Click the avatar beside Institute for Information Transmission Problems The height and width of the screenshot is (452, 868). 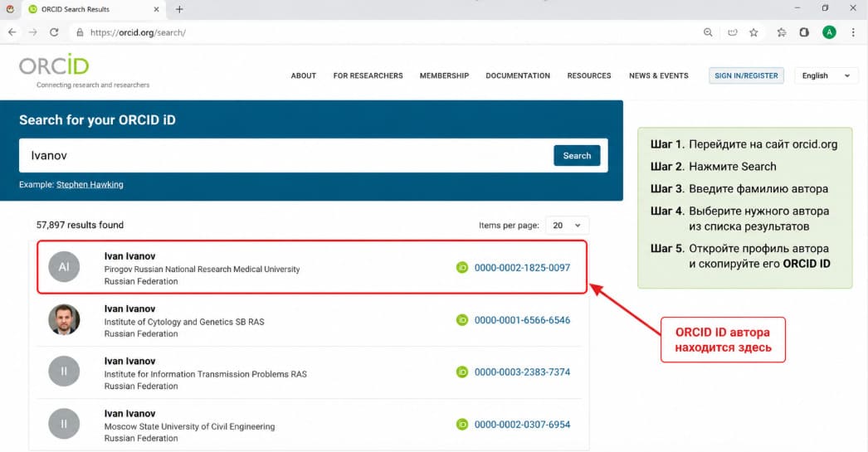coord(64,372)
